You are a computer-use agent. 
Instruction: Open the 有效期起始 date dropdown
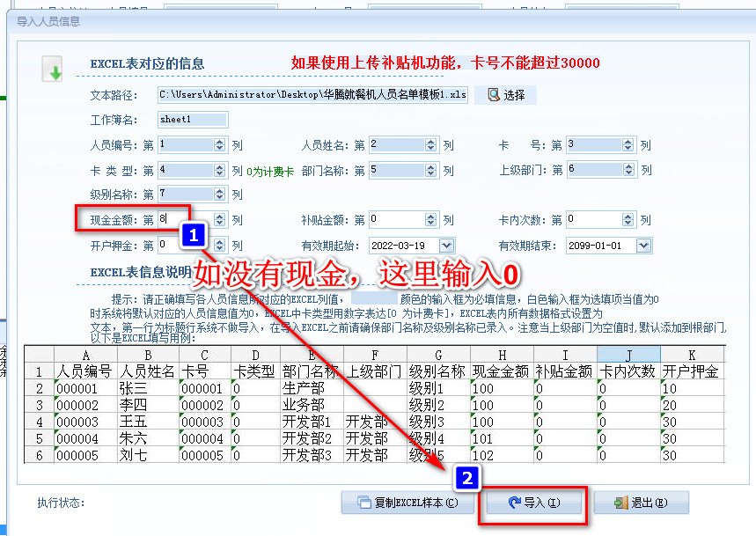[x=446, y=246]
